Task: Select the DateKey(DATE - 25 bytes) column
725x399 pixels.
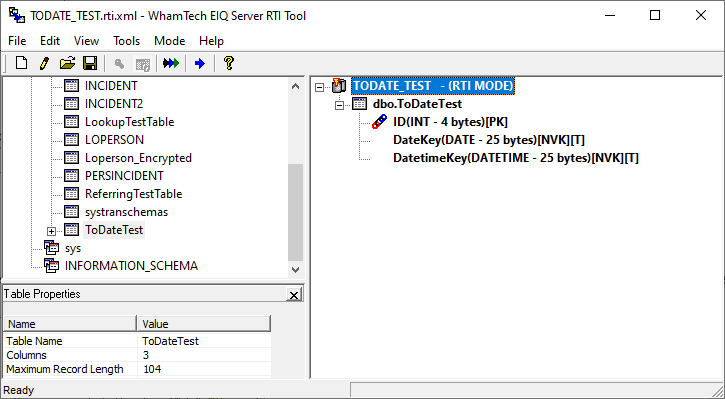Action: pyautogui.click(x=489, y=140)
